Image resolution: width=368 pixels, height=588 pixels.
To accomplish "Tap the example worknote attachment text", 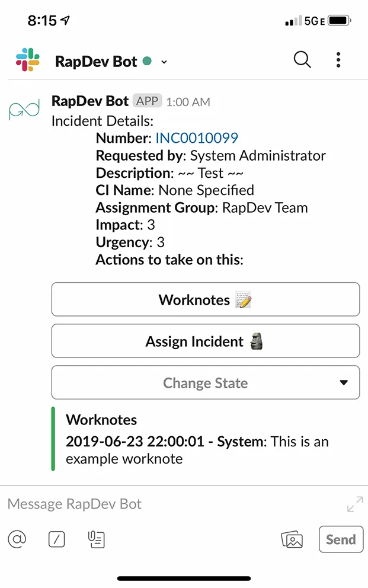I will point(197,450).
